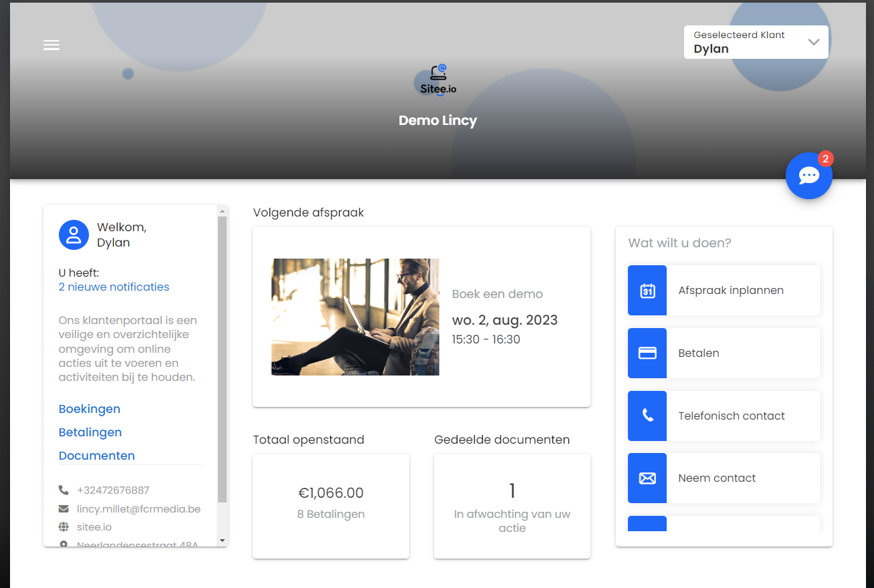The width and height of the screenshot is (874, 588).
Task: Click phone number +32472676887
Action: [113, 490]
